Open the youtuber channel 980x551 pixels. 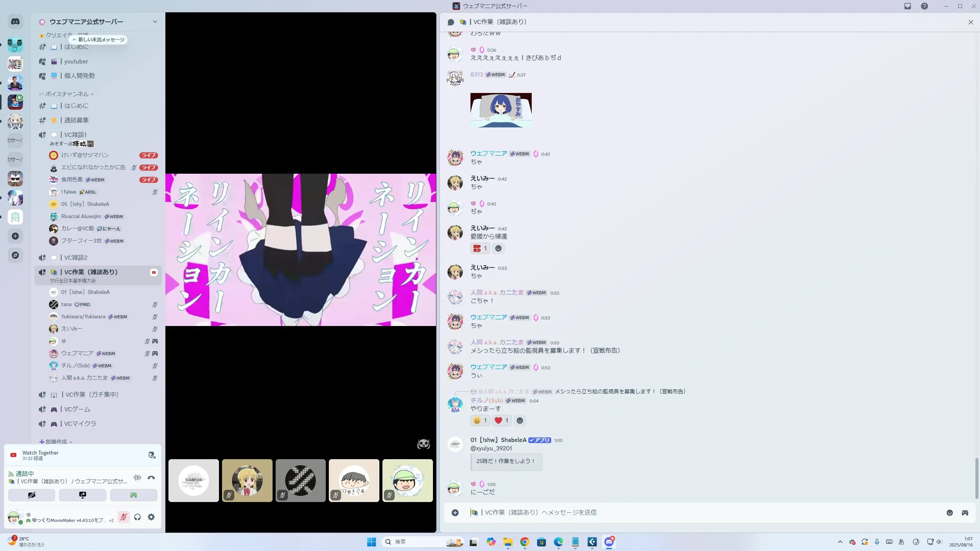(x=76, y=62)
